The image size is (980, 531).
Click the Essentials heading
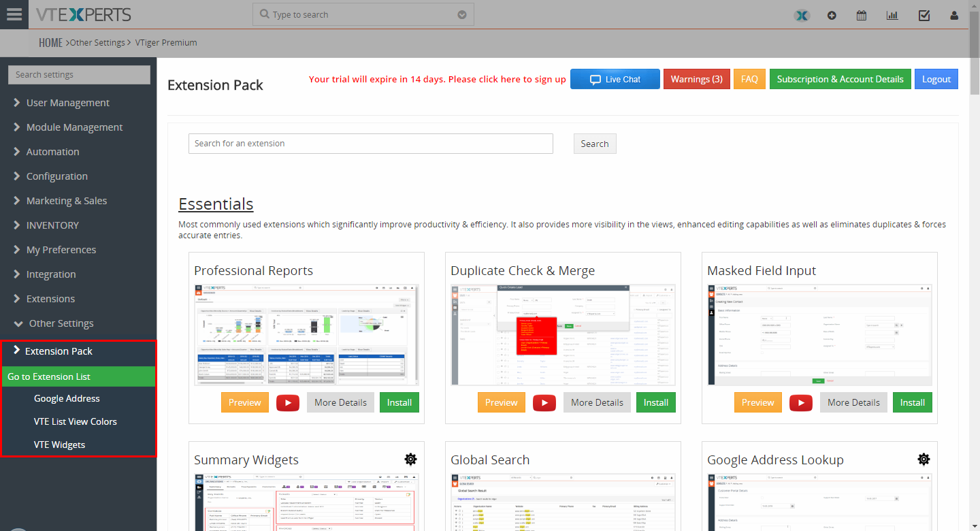216,204
